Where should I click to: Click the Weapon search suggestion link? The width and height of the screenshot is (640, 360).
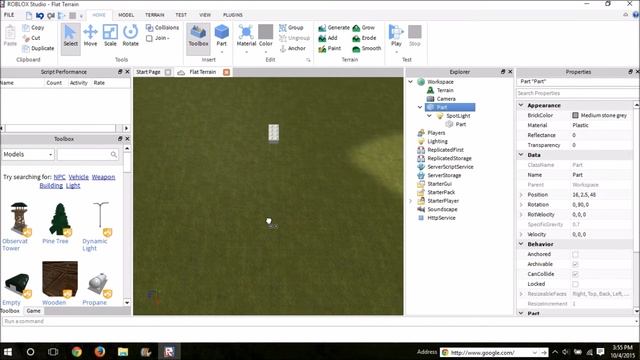[x=103, y=177]
